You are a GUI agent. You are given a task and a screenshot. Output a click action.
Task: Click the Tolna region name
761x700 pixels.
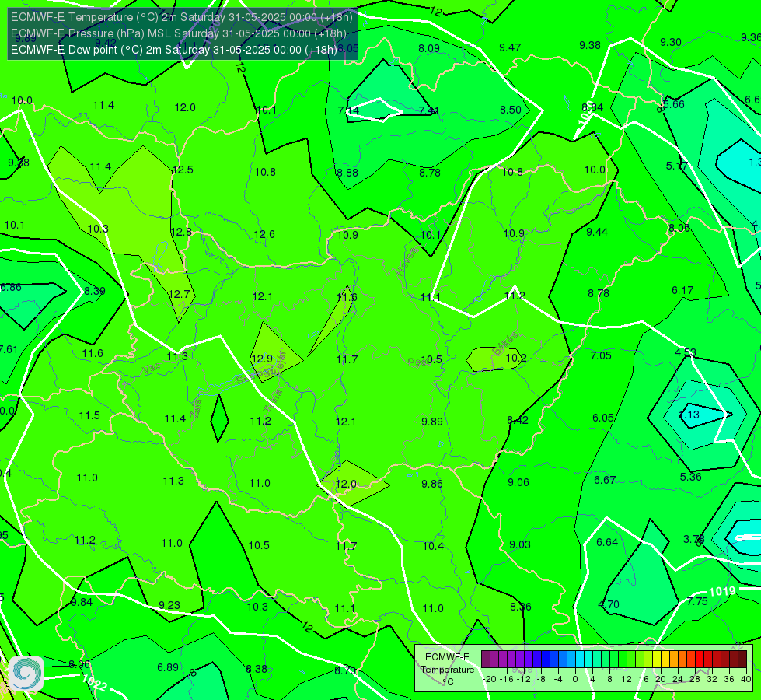[x=274, y=401]
